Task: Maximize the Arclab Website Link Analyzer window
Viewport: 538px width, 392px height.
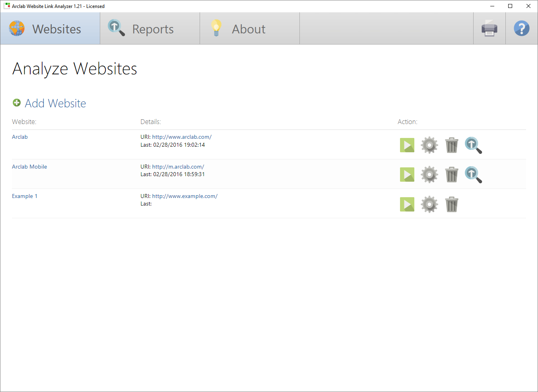Action: [x=511, y=6]
